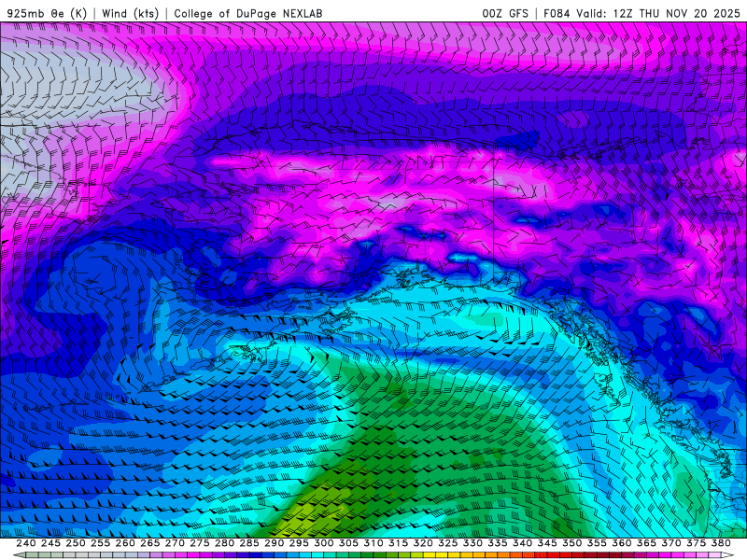Click the 250 value on the color scale

click(76, 543)
